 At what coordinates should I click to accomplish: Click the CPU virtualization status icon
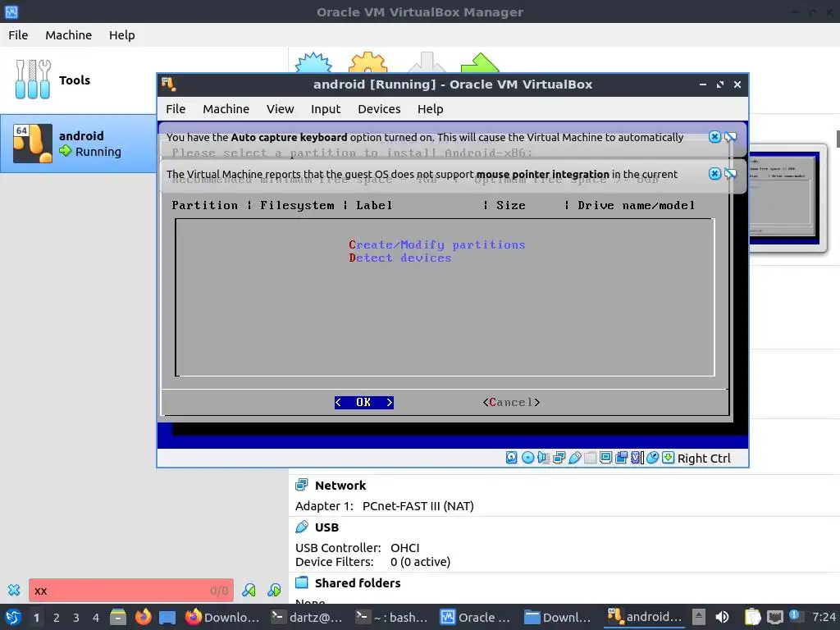click(x=637, y=458)
